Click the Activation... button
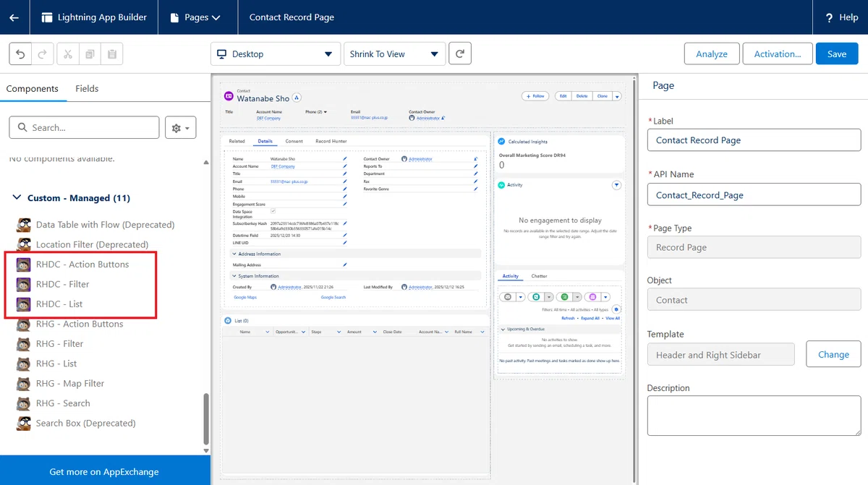 tap(778, 54)
